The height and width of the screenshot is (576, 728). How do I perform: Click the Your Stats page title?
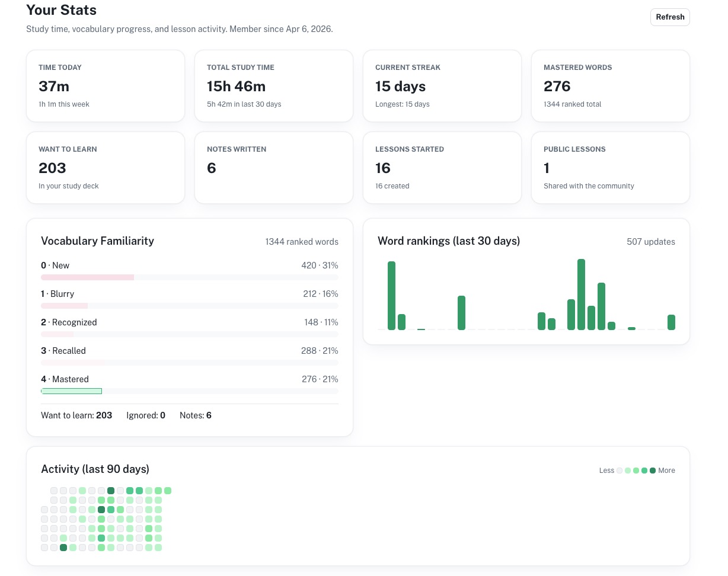(x=62, y=10)
